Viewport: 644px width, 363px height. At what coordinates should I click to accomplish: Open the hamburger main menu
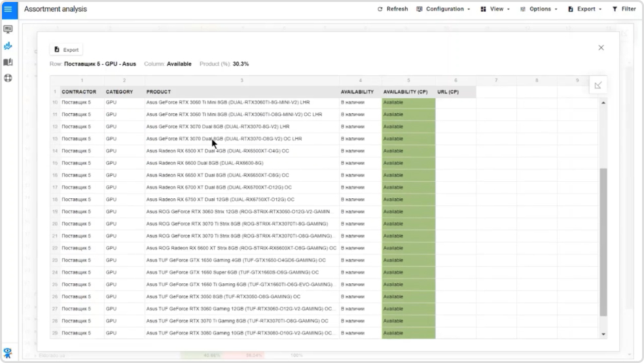tap(9, 9)
